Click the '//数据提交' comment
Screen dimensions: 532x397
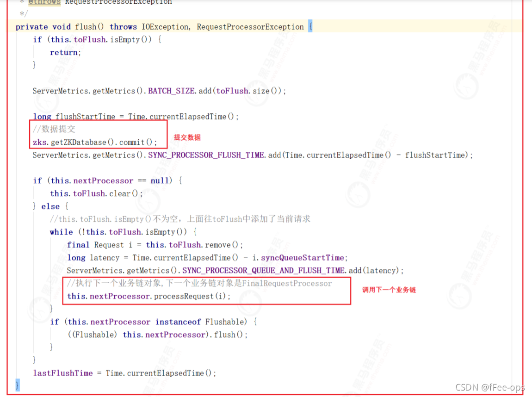click(54, 129)
